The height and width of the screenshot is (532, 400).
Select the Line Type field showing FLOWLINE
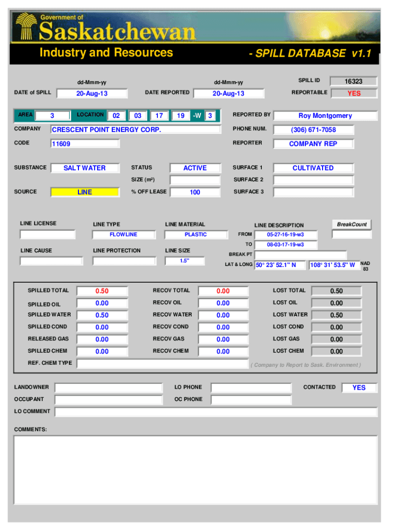pyautogui.click(x=124, y=235)
